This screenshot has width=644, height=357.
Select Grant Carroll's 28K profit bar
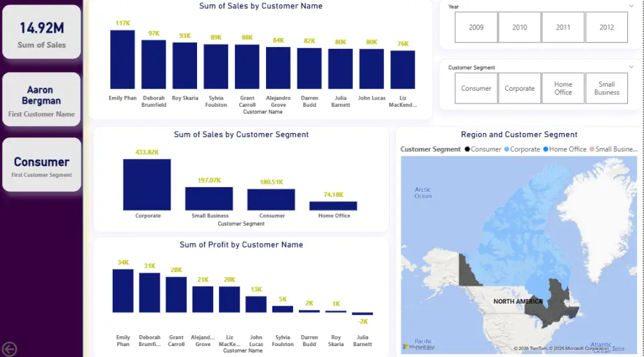pos(176,295)
